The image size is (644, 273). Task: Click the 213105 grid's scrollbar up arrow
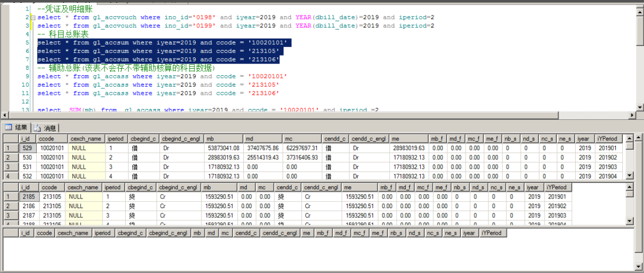click(629, 187)
